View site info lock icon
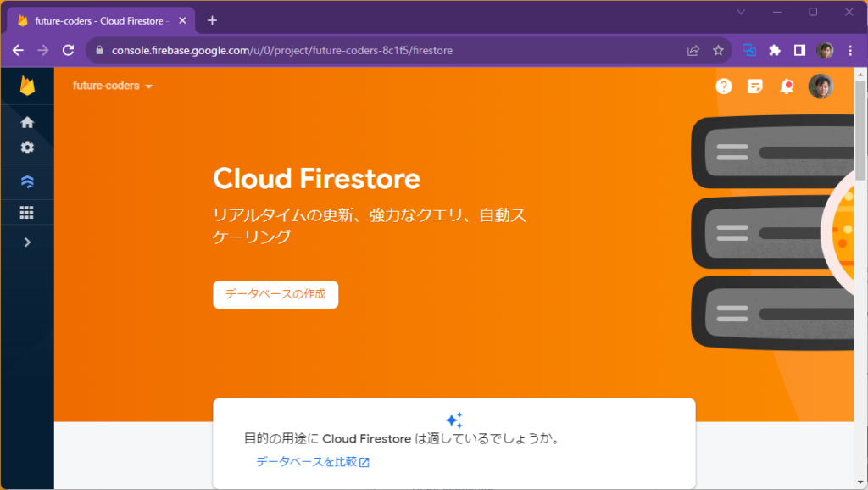The width and height of the screenshot is (868, 490). tap(100, 50)
